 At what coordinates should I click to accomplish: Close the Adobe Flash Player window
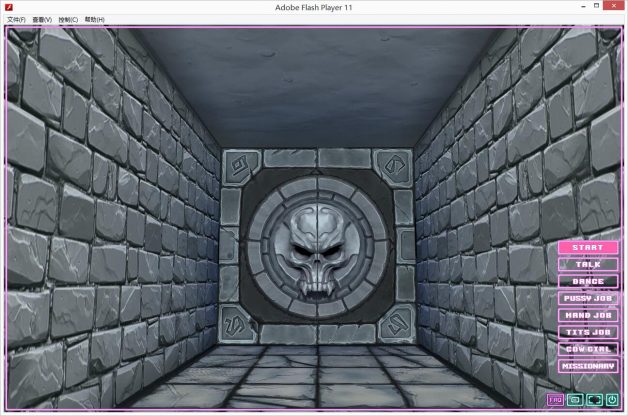[613, 7]
